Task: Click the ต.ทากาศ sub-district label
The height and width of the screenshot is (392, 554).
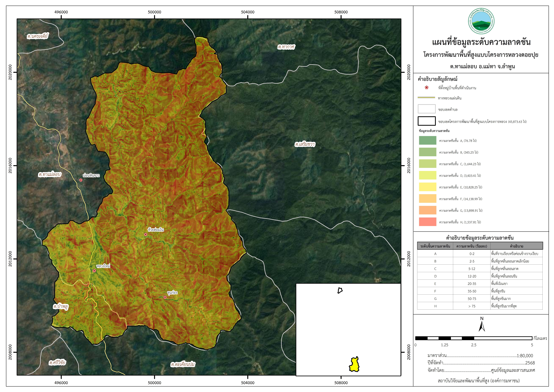Action: click(x=286, y=47)
